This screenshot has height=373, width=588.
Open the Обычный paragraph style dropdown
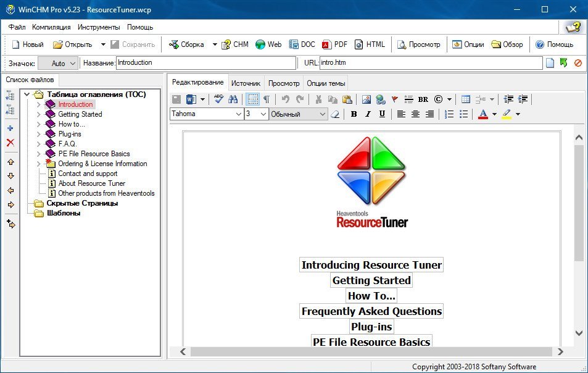[323, 114]
